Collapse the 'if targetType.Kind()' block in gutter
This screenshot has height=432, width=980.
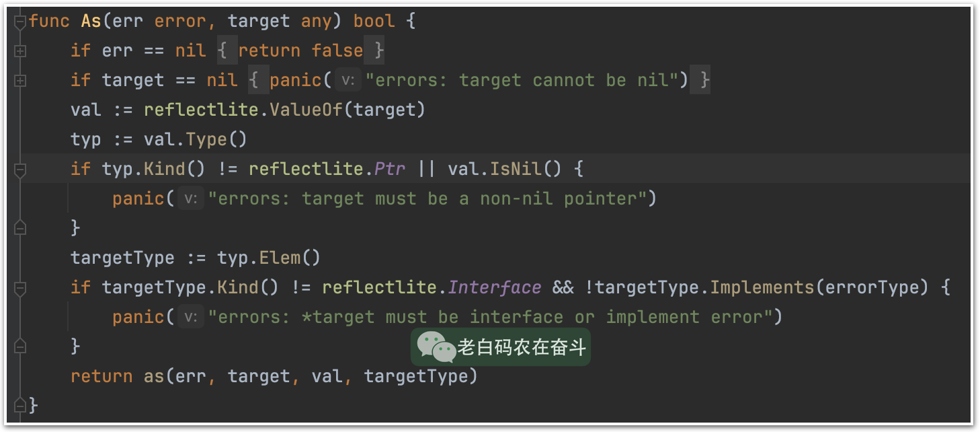(x=20, y=289)
